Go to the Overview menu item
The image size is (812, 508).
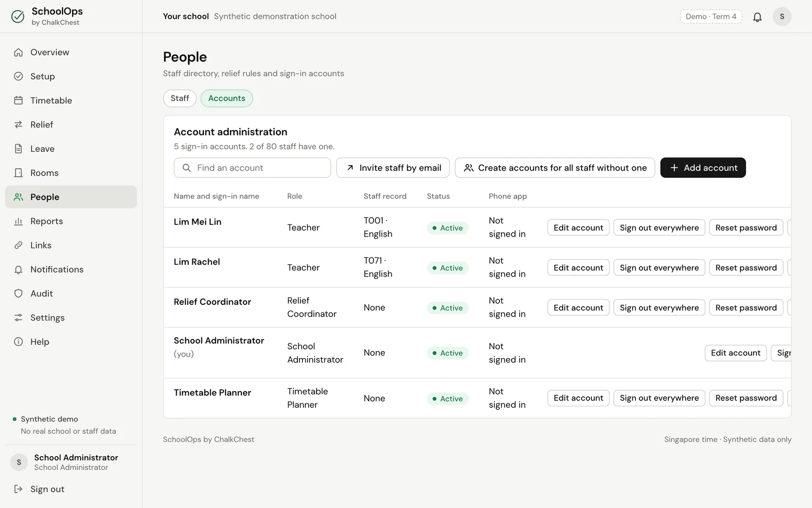pos(71,52)
